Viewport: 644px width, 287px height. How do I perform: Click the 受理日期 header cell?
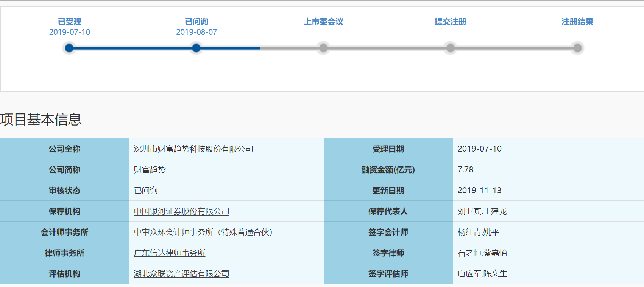[x=388, y=149]
